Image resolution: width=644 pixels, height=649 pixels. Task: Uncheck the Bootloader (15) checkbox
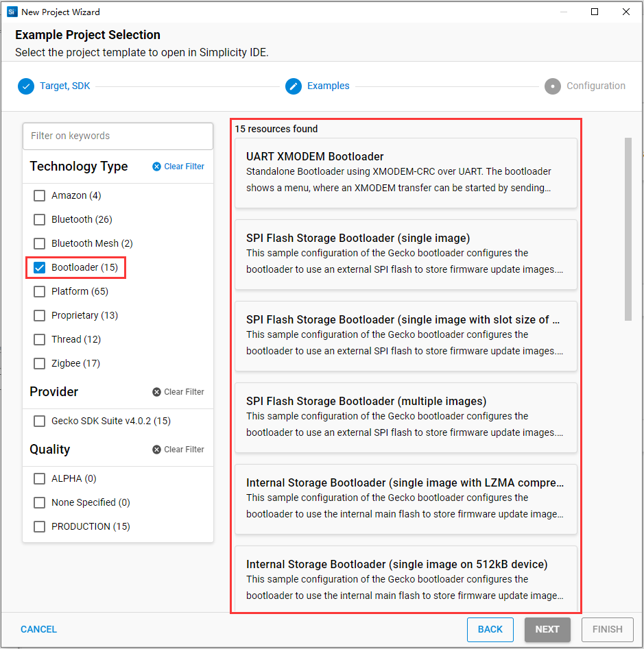point(39,267)
